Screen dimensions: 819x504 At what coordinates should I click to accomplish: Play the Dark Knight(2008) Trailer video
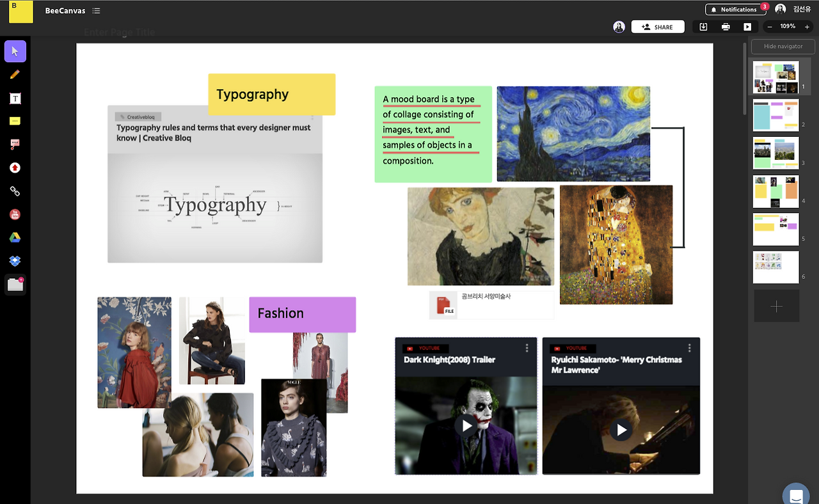pyautogui.click(x=466, y=425)
